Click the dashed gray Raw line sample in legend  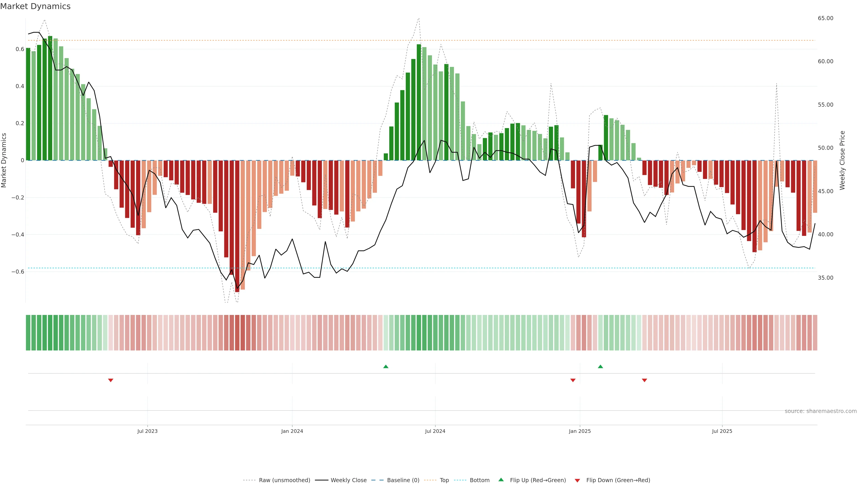[249, 480]
